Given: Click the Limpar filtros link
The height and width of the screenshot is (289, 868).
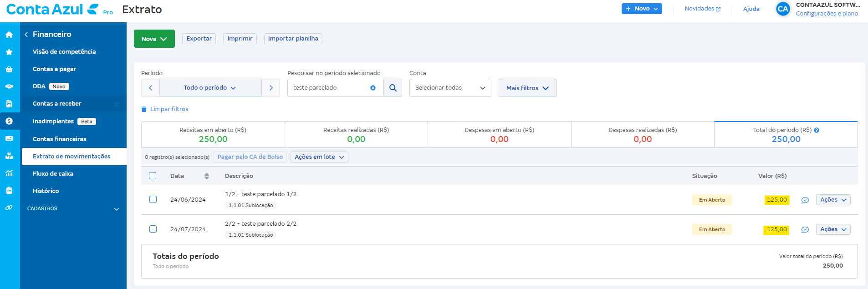Looking at the screenshot, I should point(169,109).
